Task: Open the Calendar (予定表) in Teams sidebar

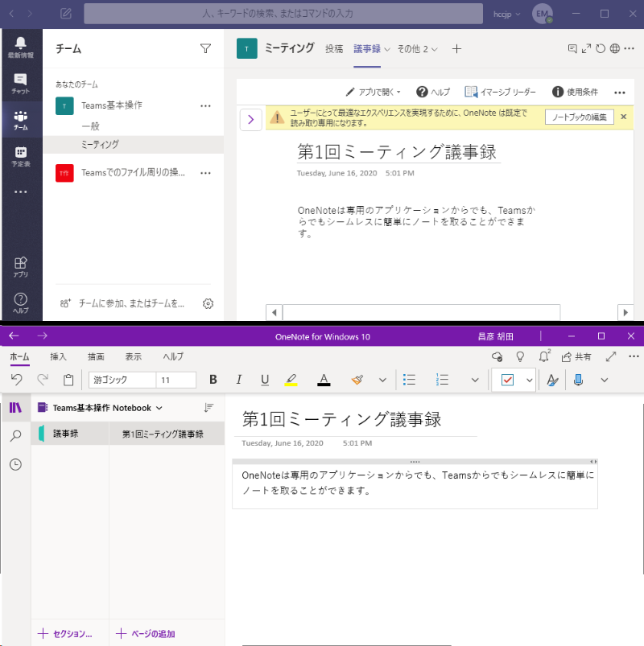Action: 20,155
